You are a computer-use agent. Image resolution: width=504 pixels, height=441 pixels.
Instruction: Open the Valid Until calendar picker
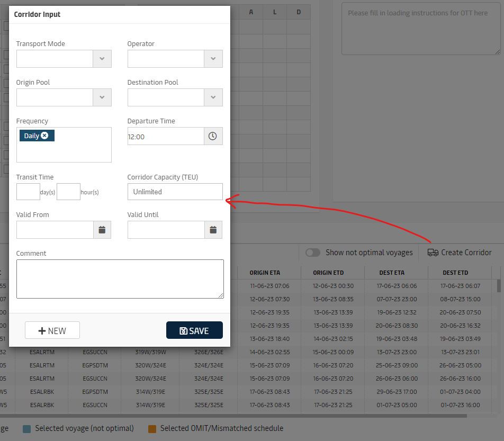[213, 230]
